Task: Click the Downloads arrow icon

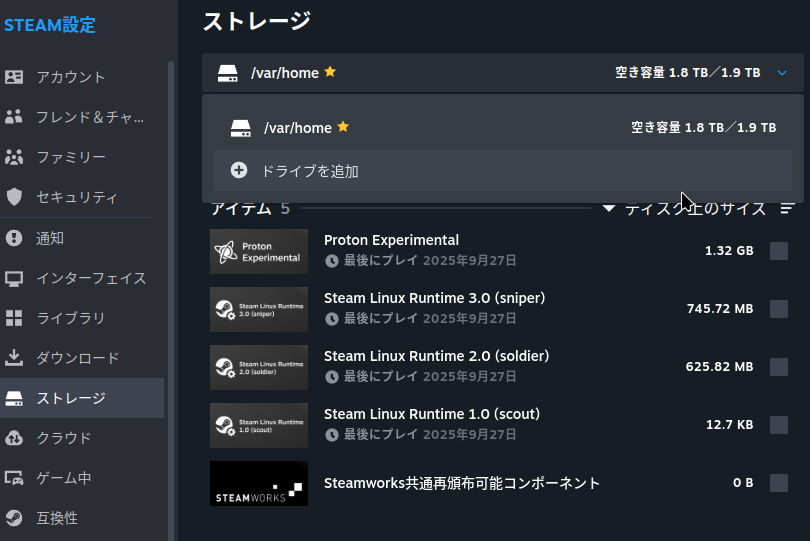Action: click(14, 358)
